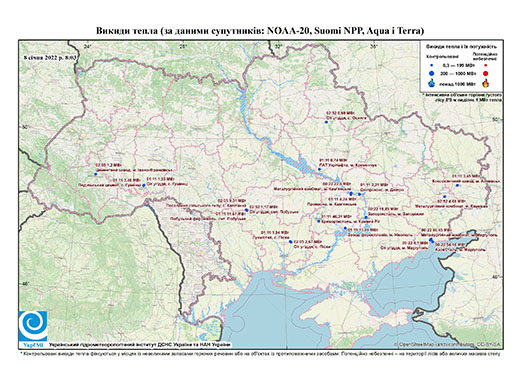Screen dimensions: 520x368
Task: Click the 'Сп. угіддя, с. Гуменці' label
Action: [168, 183]
